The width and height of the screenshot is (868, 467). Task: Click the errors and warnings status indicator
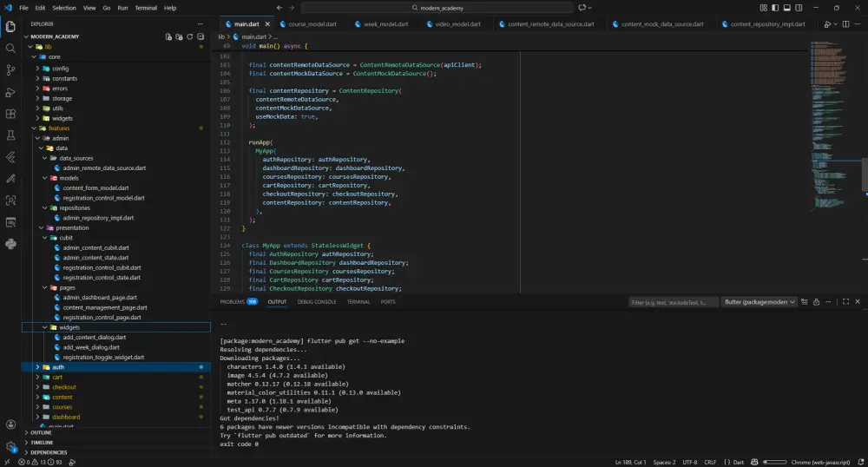(x=40, y=462)
